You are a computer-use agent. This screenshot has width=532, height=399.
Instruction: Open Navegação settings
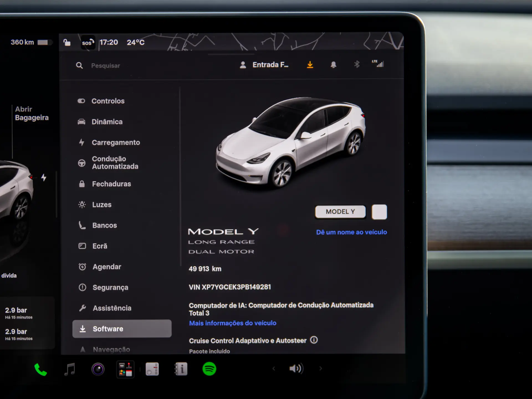coord(105,349)
